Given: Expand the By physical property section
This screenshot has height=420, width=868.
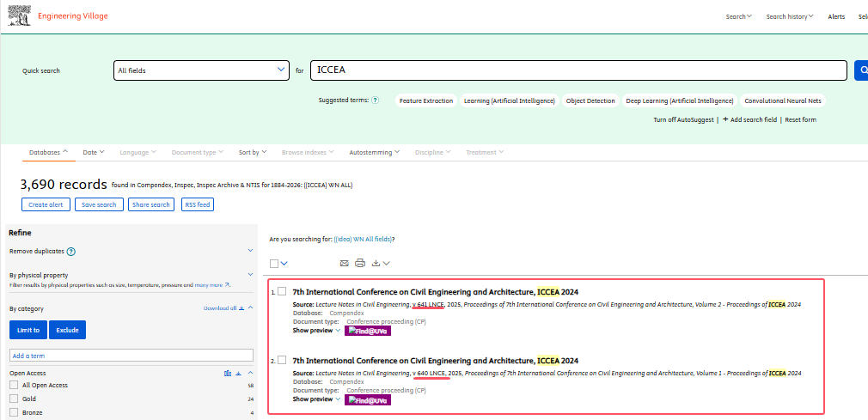Looking at the screenshot, I should click(x=250, y=275).
